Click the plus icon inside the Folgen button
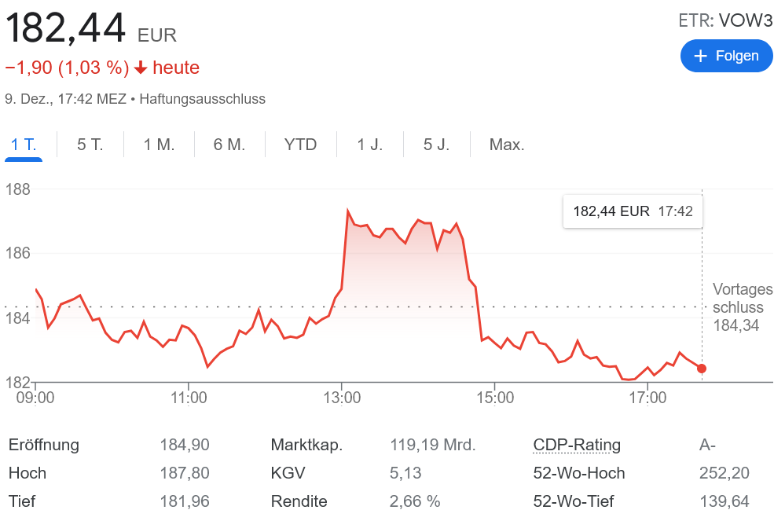The image size is (774, 532). click(700, 56)
